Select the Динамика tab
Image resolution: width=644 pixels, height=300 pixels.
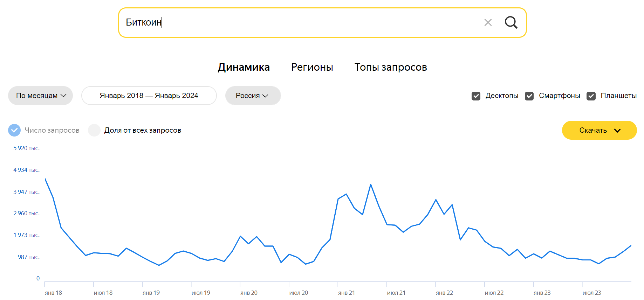point(244,67)
